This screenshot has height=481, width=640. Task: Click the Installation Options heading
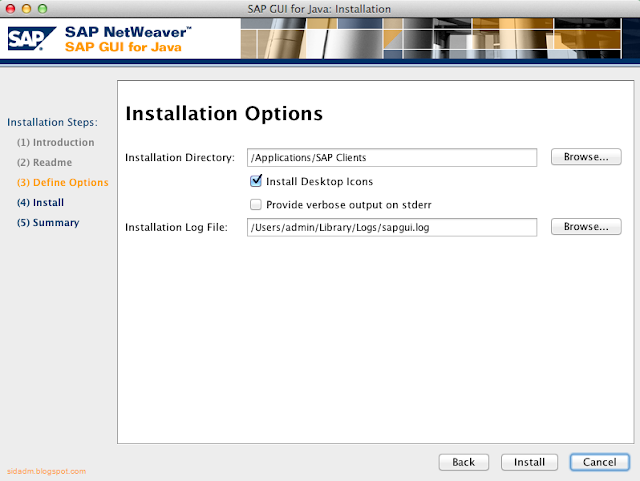point(224,114)
